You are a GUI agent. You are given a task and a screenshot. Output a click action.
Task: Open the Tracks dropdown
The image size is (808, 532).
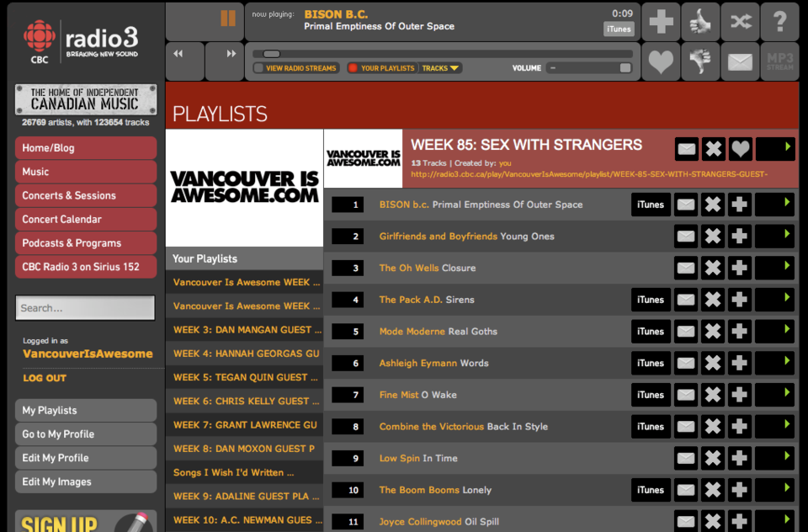tap(440, 68)
